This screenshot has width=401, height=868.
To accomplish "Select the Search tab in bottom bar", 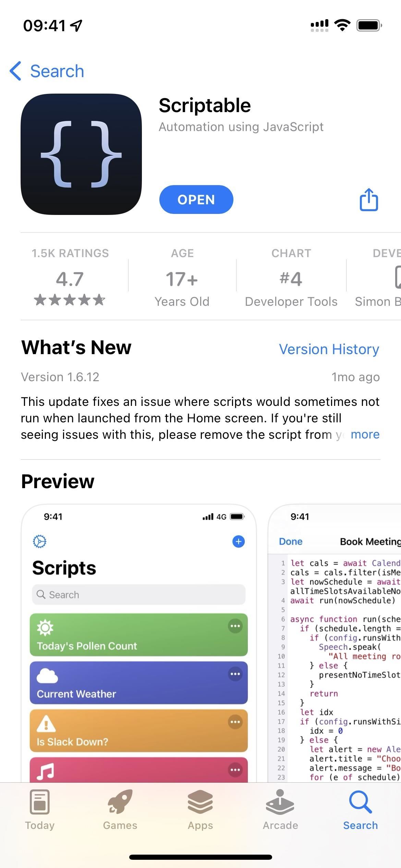I will tap(361, 810).
